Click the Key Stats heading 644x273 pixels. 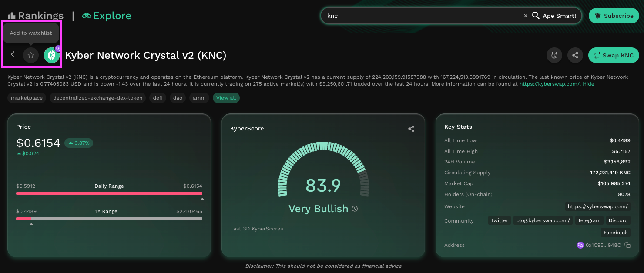[x=458, y=127]
